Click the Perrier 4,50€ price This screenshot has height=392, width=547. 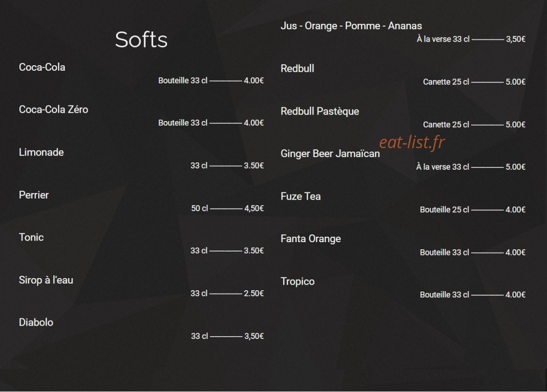254,208
